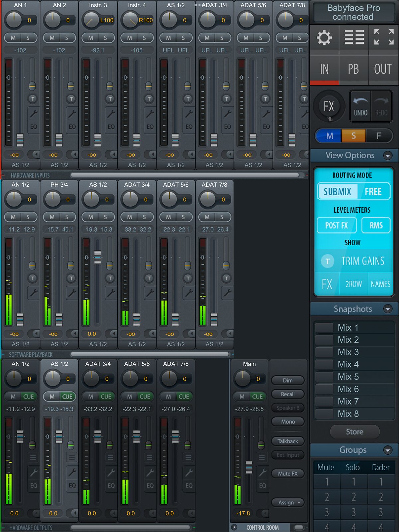This screenshot has height=532, width=399.
Task: Select the orange S global solo tab
Action: pyautogui.click(x=353, y=136)
